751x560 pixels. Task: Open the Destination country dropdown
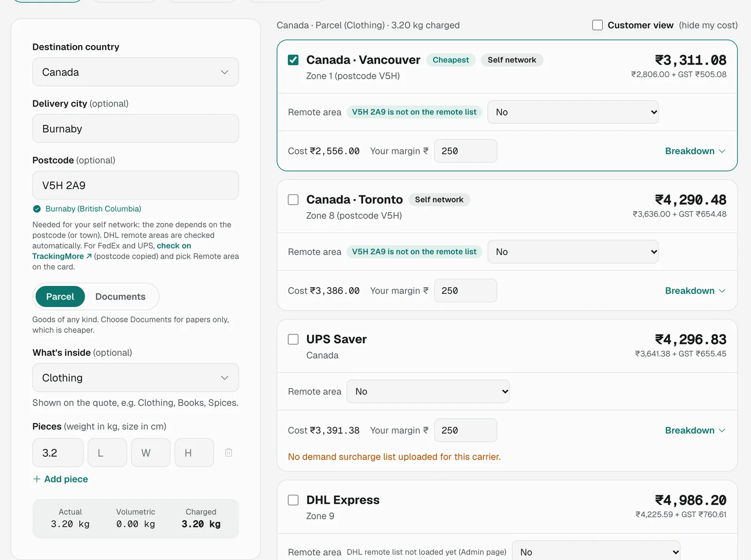(x=136, y=72)
